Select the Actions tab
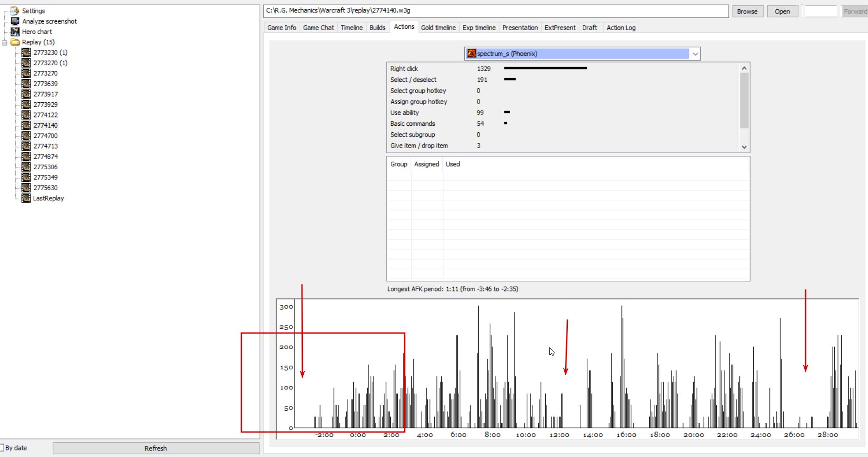The height and width of the screenshot is (457, 868). pos(404,27)
